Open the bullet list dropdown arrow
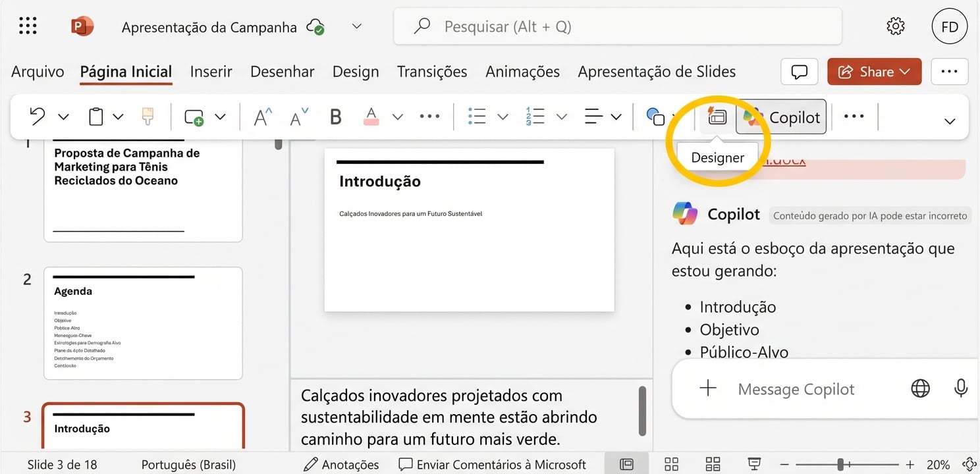 [x=503, y=117]
